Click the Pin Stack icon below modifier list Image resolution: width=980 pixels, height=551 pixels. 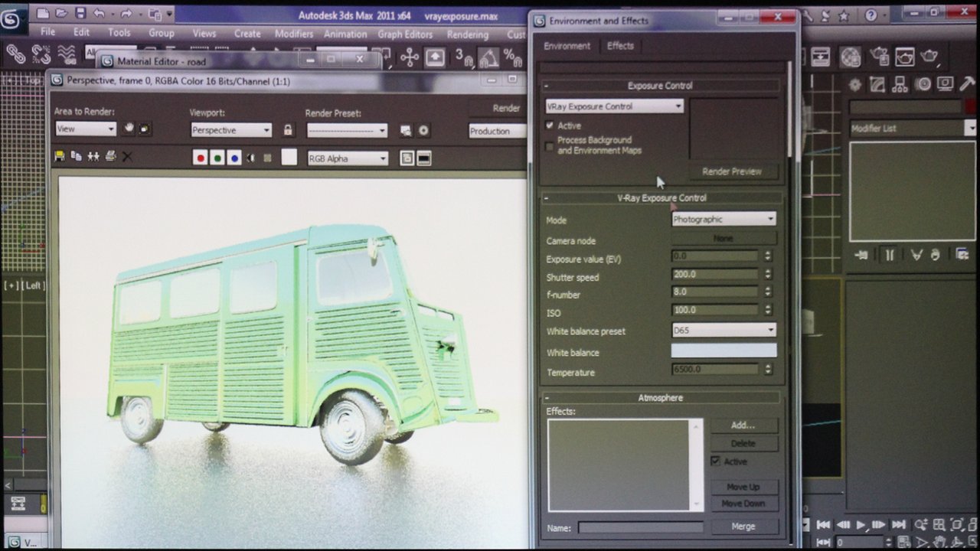tap(862, 255)
